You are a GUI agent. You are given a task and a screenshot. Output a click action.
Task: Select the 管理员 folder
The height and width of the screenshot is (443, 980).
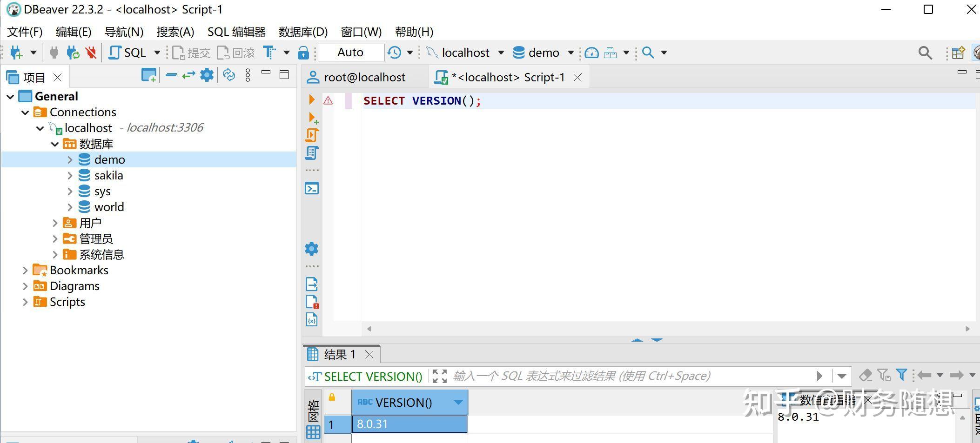(x=96, y=239)
